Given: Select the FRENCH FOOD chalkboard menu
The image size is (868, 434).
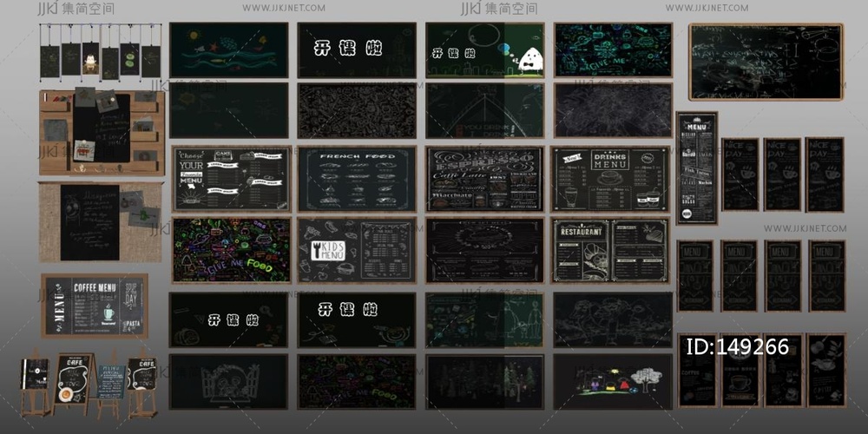Looking at the screenshot, I should pyautogui.click(x=357, y=180).
